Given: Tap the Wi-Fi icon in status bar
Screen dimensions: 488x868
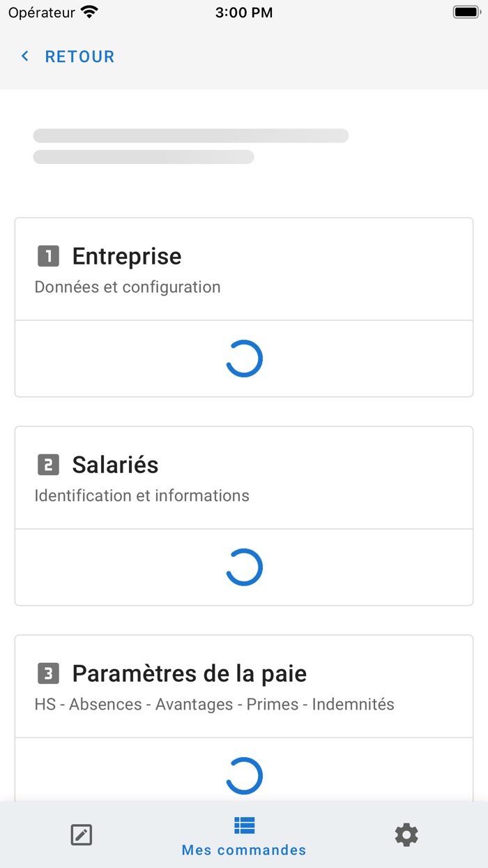Looking at the screenshot, I should [x=89, y=12].
